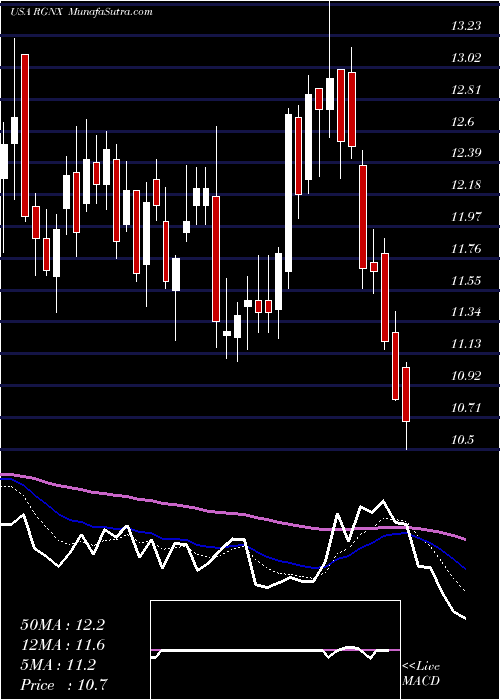Click the 11.55 price axis label
The height and width of the screenshot is (700, 500).
pos(466,280)
